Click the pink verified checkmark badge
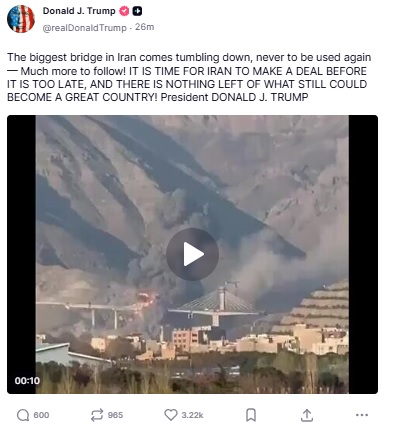 (x=124, y=11)
